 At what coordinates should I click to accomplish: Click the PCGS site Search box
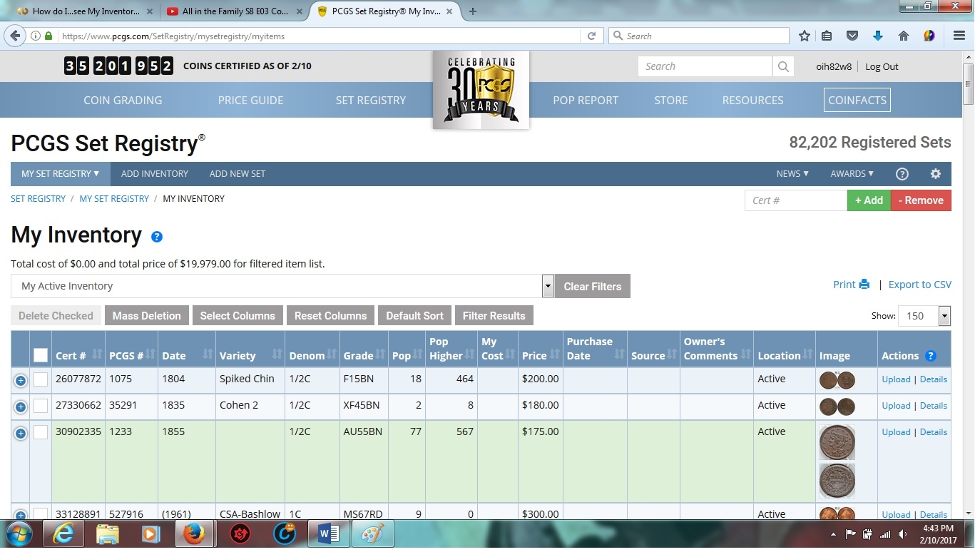coord(705,66)
